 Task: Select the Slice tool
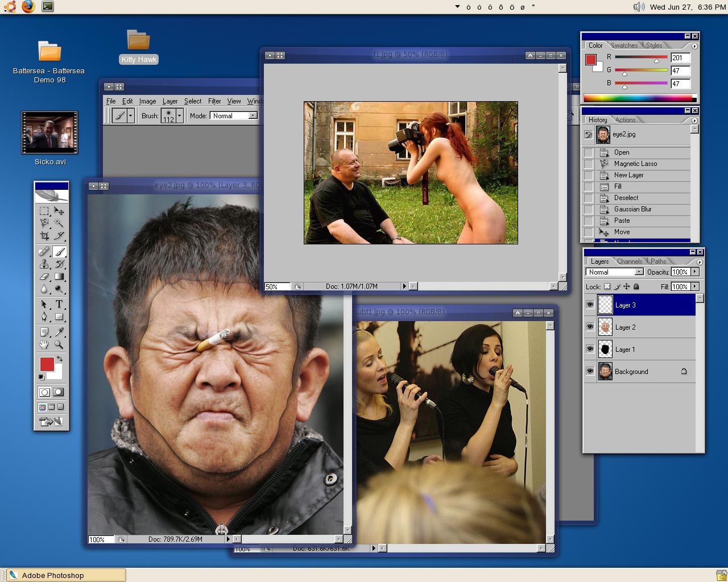[x=59, y=235]
